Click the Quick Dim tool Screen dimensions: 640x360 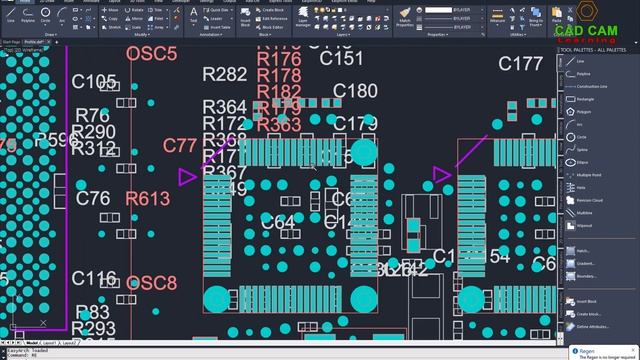pyautogui.click(x=216, y=10)
